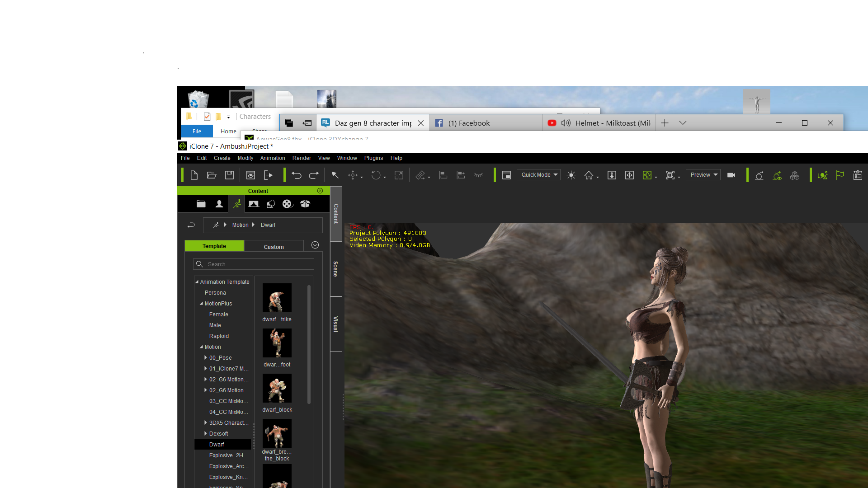Click the video camera record icon
The image size is (868, 488).
tap(731, 175)
